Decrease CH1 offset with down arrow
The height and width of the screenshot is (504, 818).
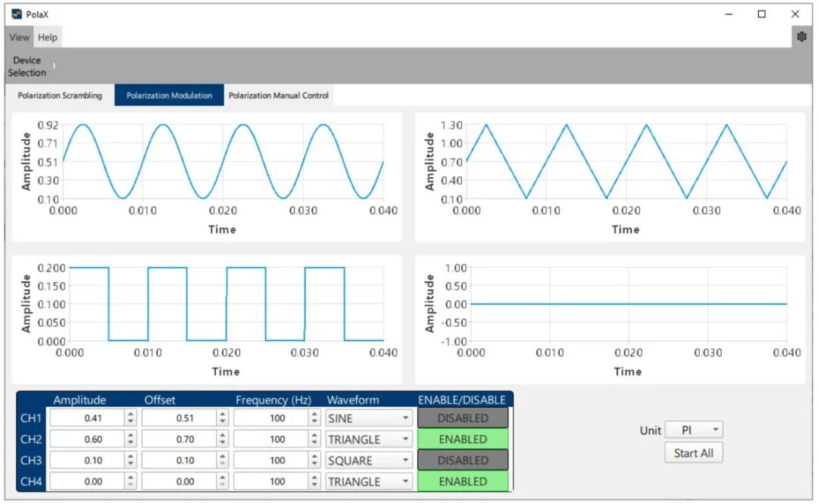223,422
